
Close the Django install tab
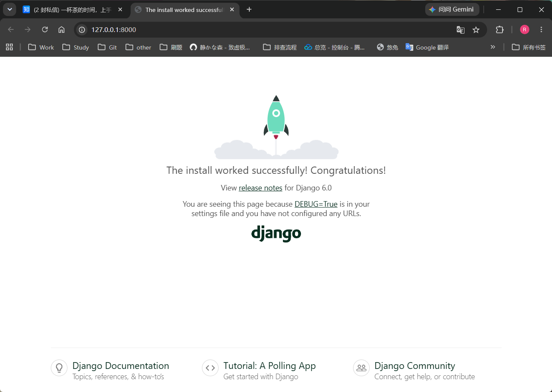tap(231, 9)
